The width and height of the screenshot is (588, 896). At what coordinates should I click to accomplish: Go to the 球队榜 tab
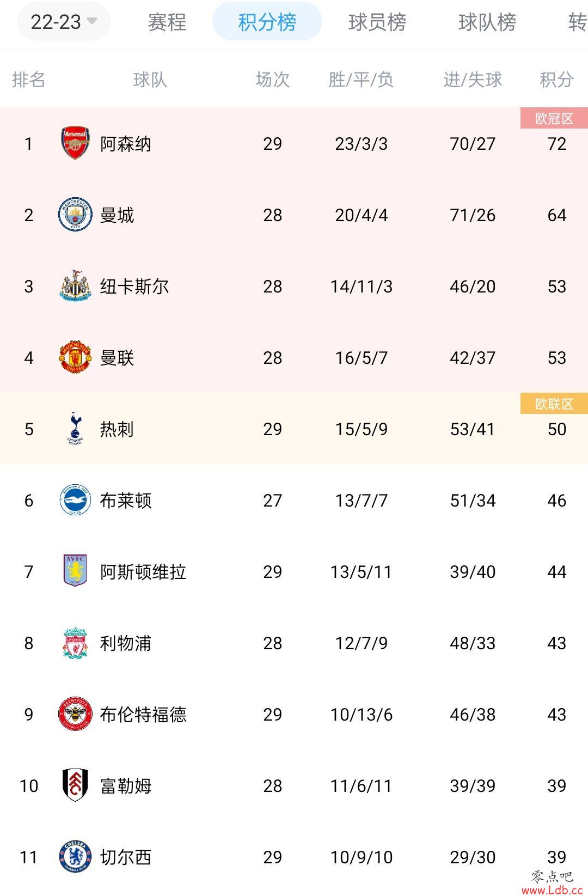[x=487, y=22]
